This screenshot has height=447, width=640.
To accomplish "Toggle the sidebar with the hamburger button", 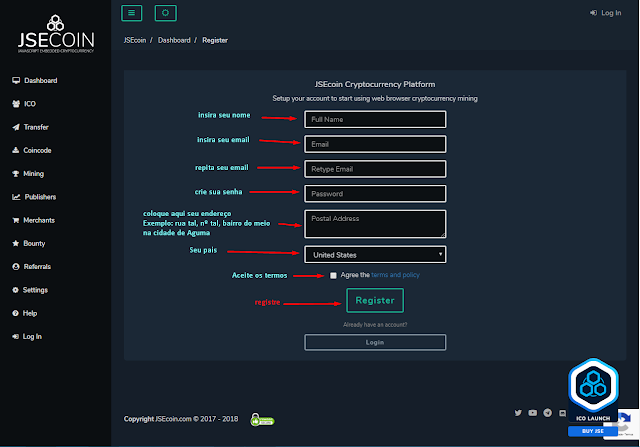I will 131,13.
